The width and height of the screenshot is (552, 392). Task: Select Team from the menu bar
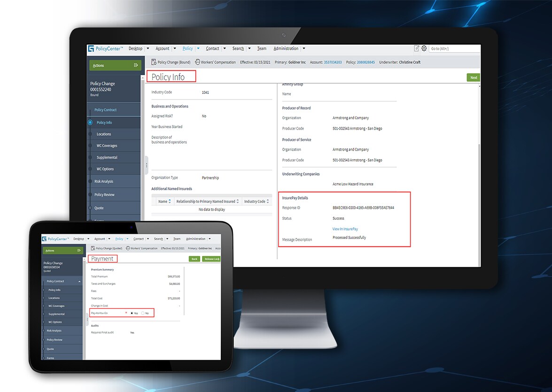tap(262, 48)
